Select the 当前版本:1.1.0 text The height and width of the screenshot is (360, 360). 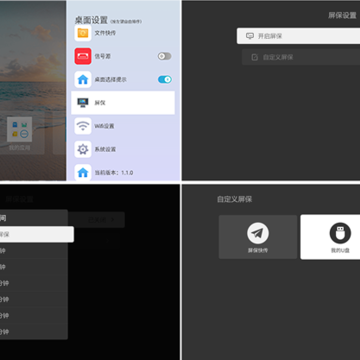tap(114, 173)
